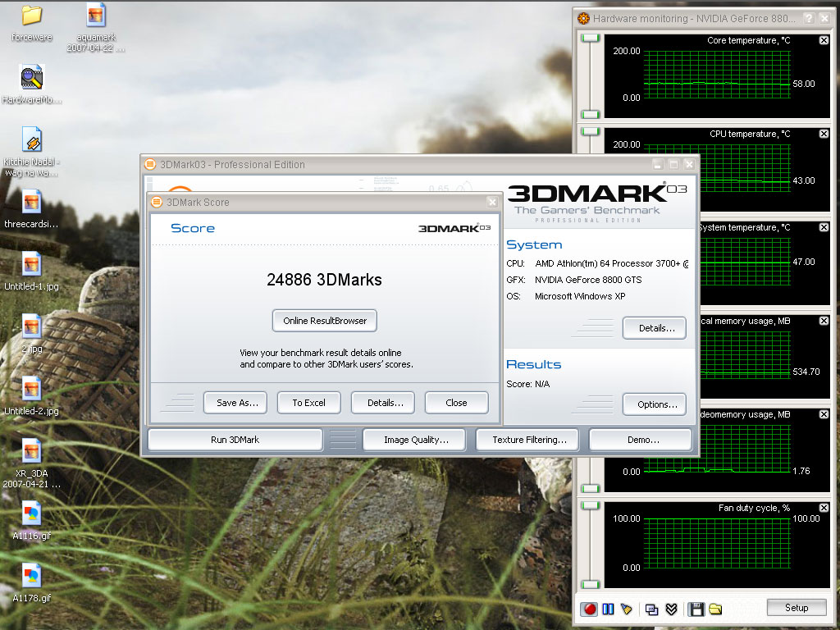The height and width of the screenshot is (630, 840).
Task: Close the CPU temperature graph
Action: pos(824,134)
